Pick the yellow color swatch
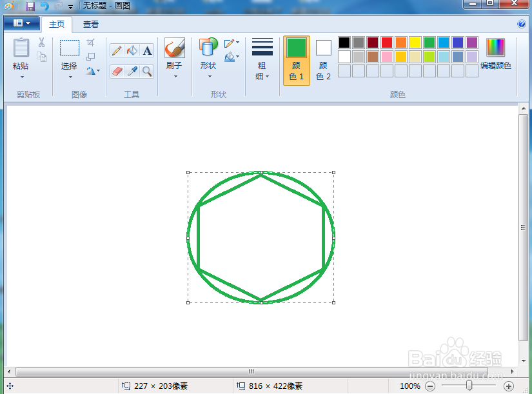This screenshot has height=394, width=532. [x=415, y=43]
